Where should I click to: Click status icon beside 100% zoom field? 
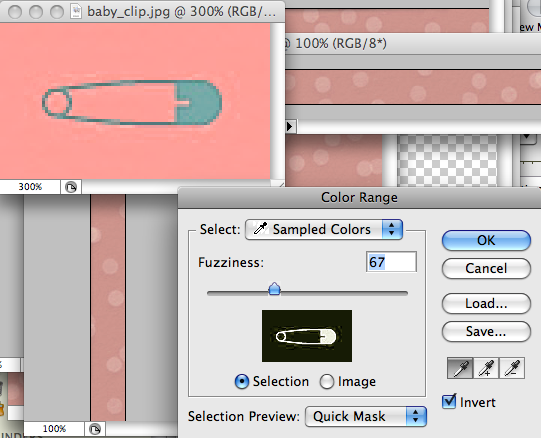[x=95, y=429]
